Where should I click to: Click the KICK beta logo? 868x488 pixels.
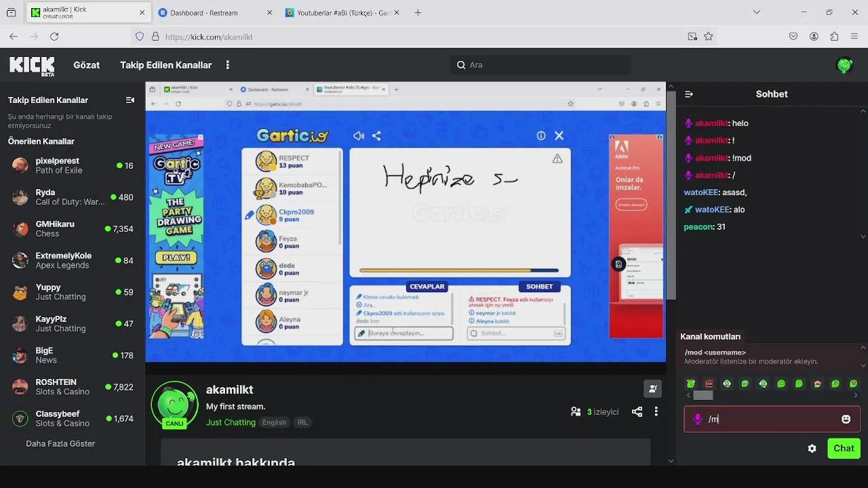[x=32, y=65]
